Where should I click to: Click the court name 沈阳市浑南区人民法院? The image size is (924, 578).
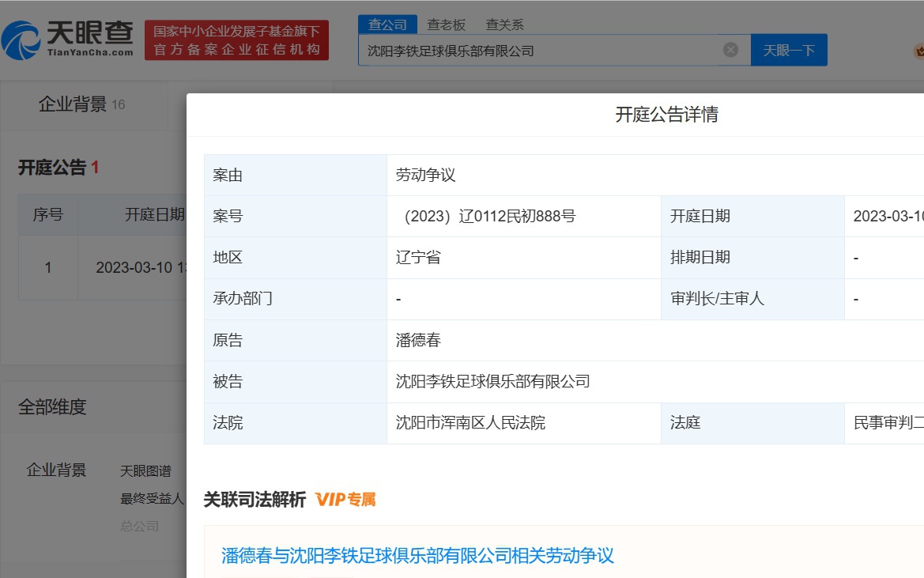[x=470, y=422]
